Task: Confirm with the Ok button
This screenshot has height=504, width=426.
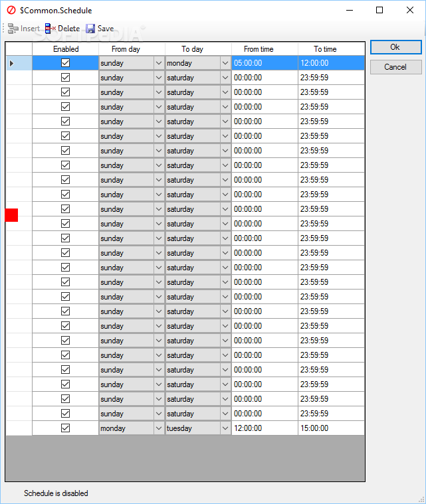Action: click(395, 47)
